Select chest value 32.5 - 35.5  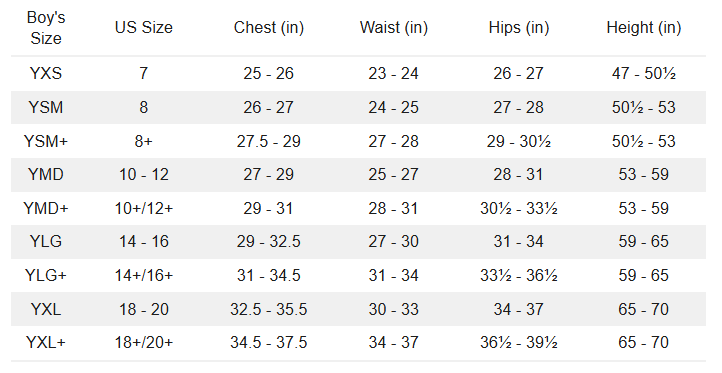click(x=269, y=309)
